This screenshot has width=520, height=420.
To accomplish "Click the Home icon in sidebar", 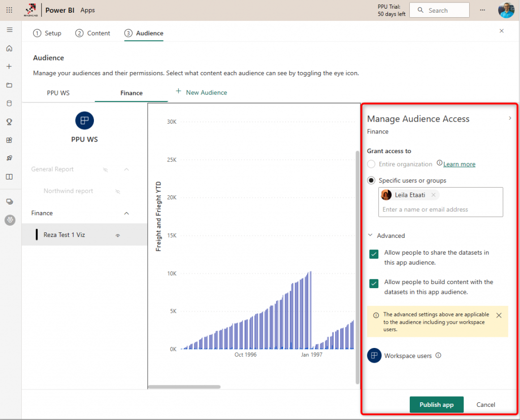I will point(9,48).
